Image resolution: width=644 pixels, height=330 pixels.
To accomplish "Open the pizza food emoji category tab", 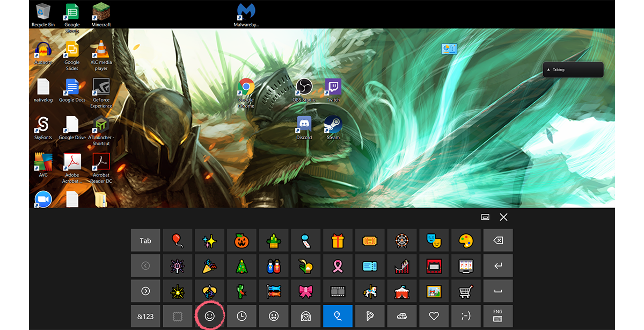I will pos(370,316).
